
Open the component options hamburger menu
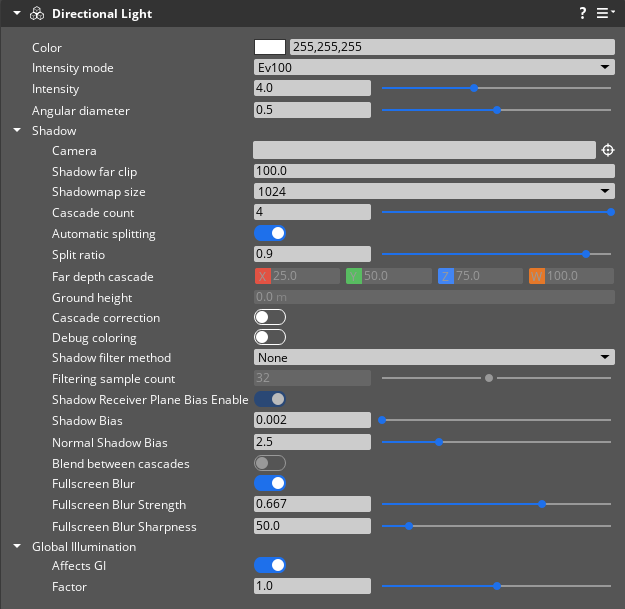coord(605,14)
